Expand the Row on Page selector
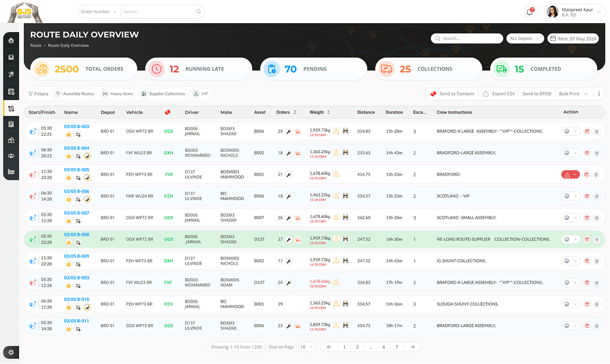This screenshot has height=364, width=610. click(307, 347)
